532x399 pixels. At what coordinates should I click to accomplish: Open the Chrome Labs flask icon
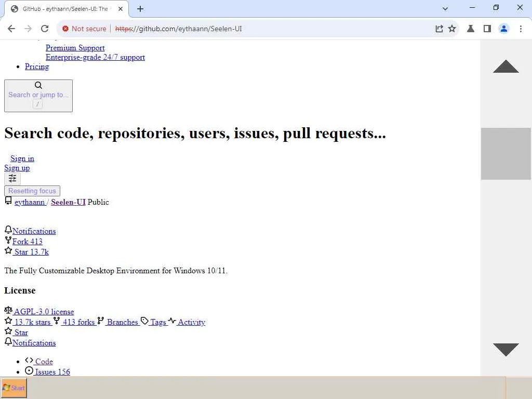pos(471,29)
